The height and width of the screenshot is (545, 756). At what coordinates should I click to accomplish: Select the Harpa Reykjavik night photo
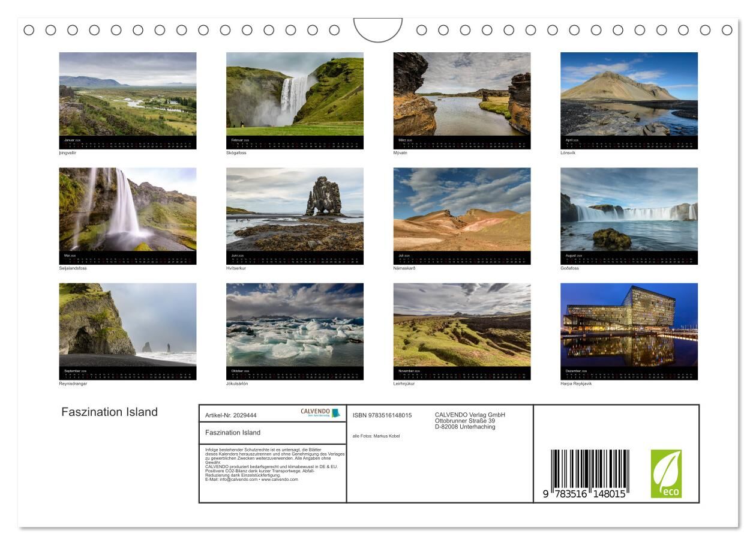click(x=629, y=325)
